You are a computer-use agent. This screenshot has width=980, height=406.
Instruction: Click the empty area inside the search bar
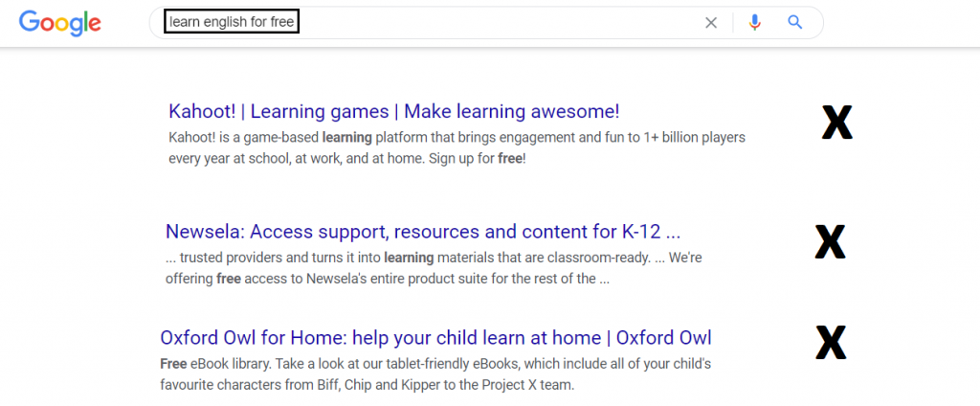[x=500, y=23]
